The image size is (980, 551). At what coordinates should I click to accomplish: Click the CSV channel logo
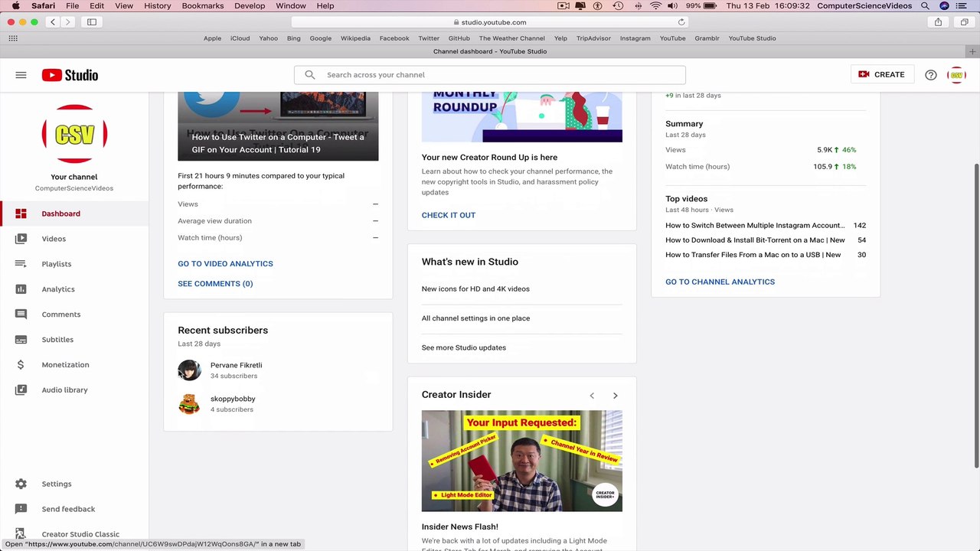74,134
